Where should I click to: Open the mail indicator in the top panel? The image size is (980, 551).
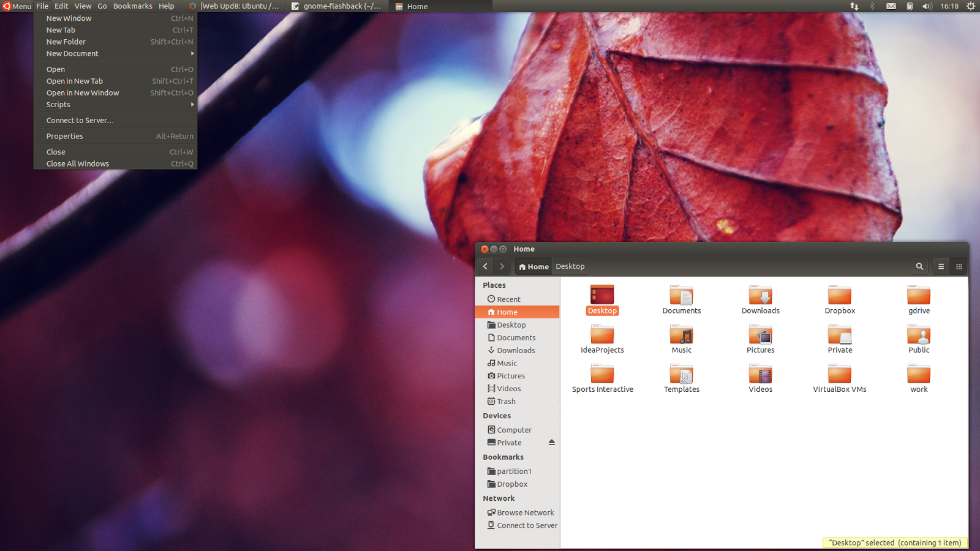tap(891, 6)
